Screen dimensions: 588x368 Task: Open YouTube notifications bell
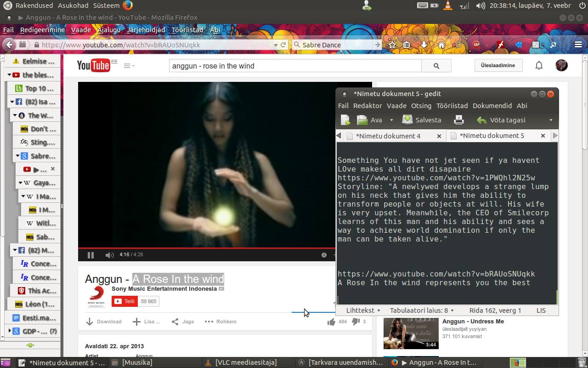point(539,65)
